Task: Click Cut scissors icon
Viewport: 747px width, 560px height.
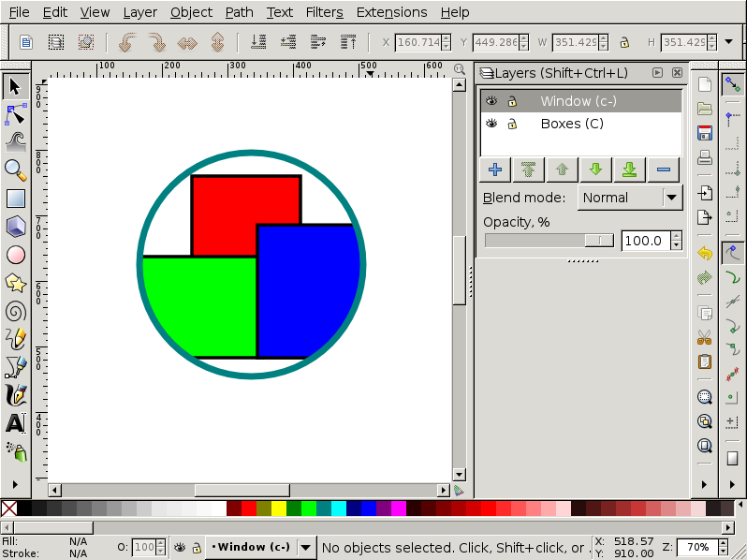Action: (x=705, y=337)
